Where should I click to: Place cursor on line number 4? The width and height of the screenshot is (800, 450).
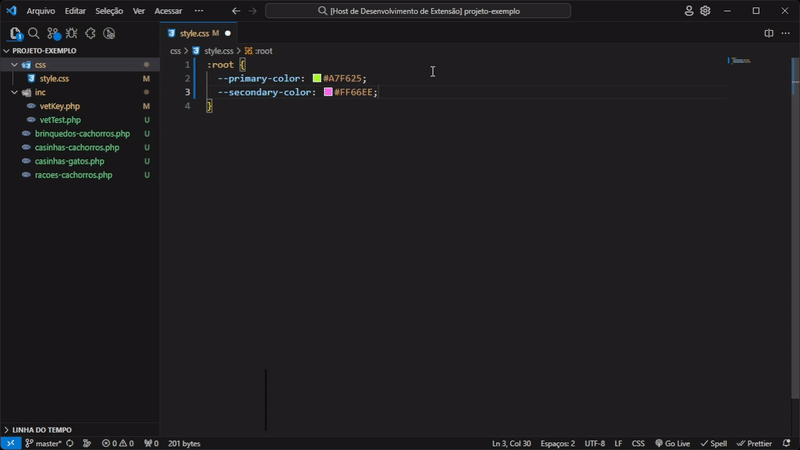(187, 106)
